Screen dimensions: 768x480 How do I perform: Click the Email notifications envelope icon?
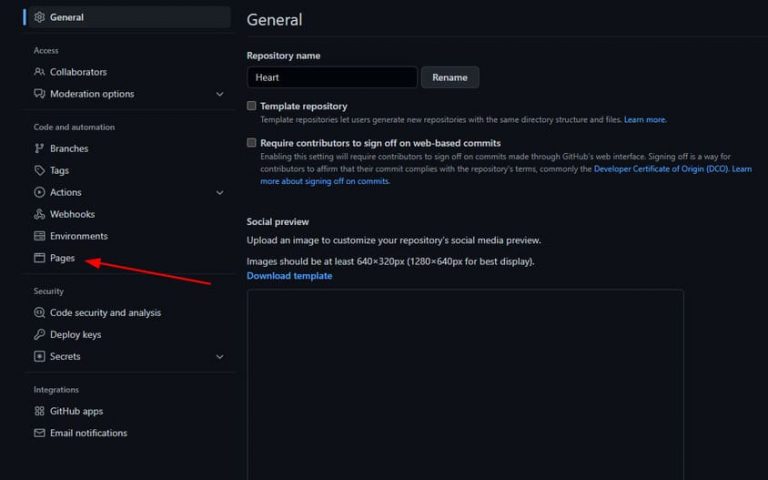click(x=40, y=433)
